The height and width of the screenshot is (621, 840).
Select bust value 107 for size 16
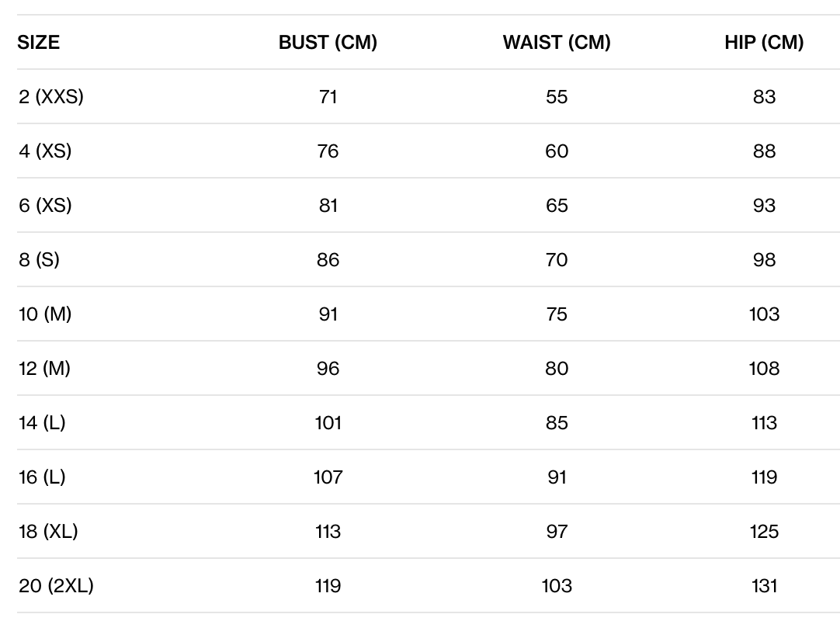328,477
